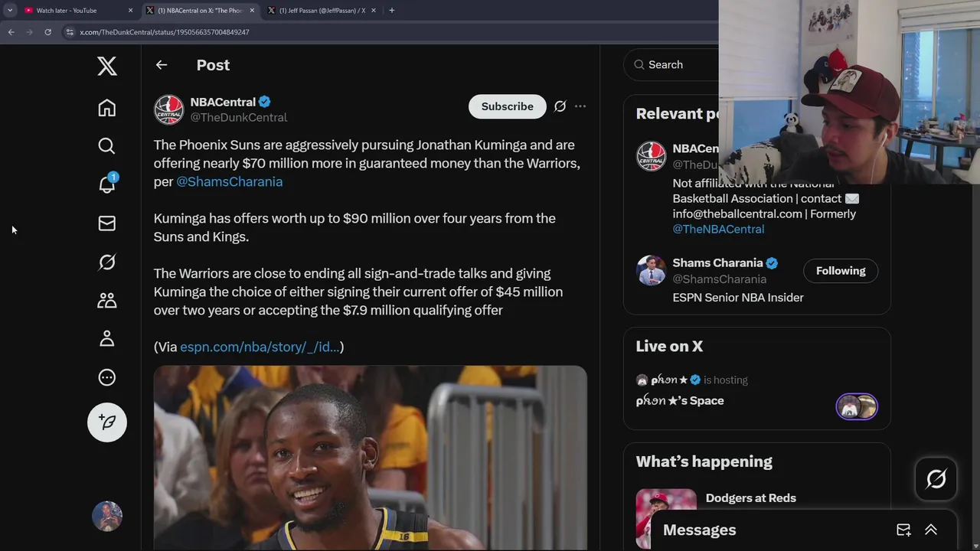This screenshot has height=551, width=980.
Task: Open the NBACentral avatar in Relevant people
Action: pos(652,155)
